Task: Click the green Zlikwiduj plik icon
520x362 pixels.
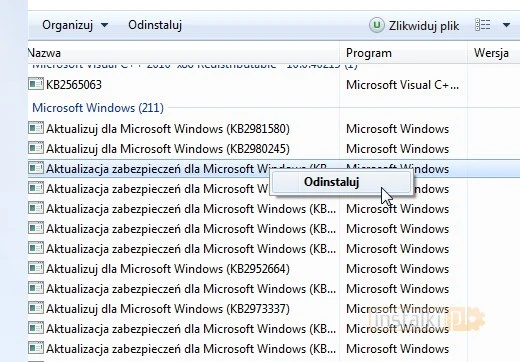Action: (x=377, y=25)
